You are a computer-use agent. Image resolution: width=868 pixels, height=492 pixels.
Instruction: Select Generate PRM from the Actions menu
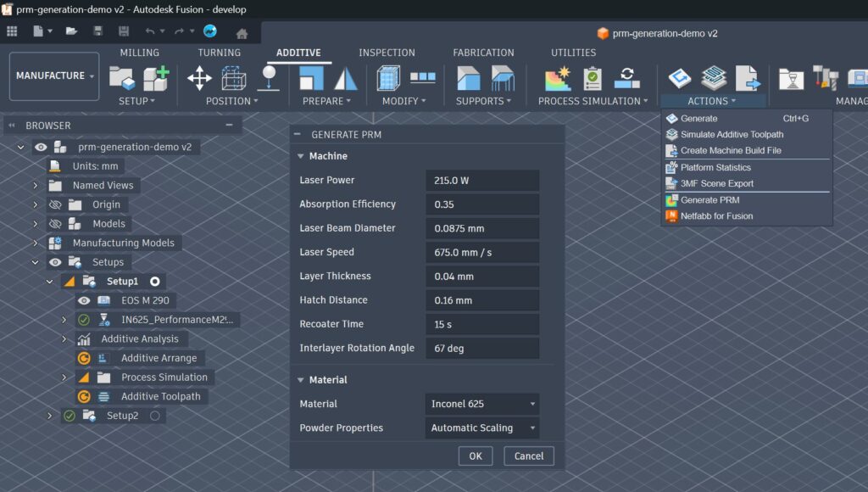[709, 200]
